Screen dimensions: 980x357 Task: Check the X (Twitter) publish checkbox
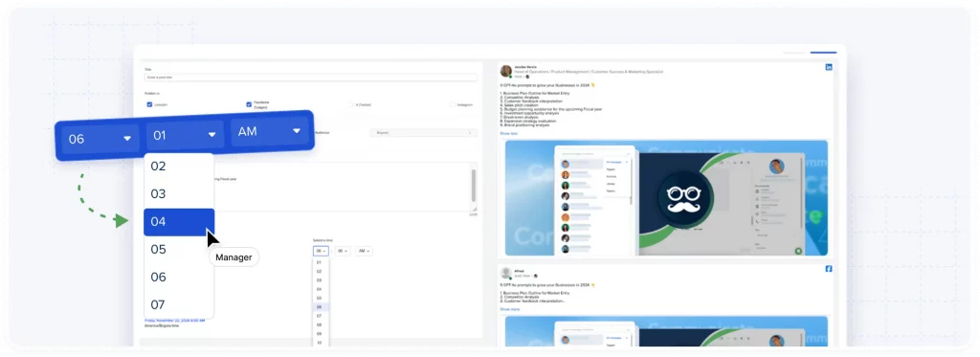click(351, 104)
